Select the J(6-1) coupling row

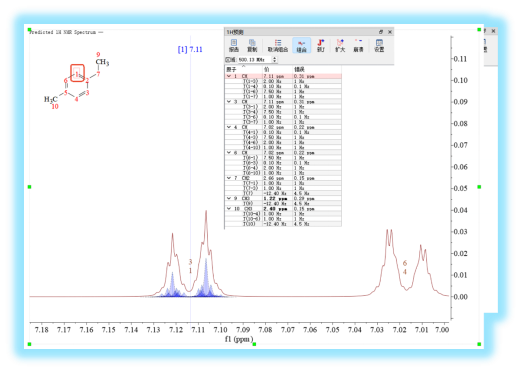tap(283, 157)
